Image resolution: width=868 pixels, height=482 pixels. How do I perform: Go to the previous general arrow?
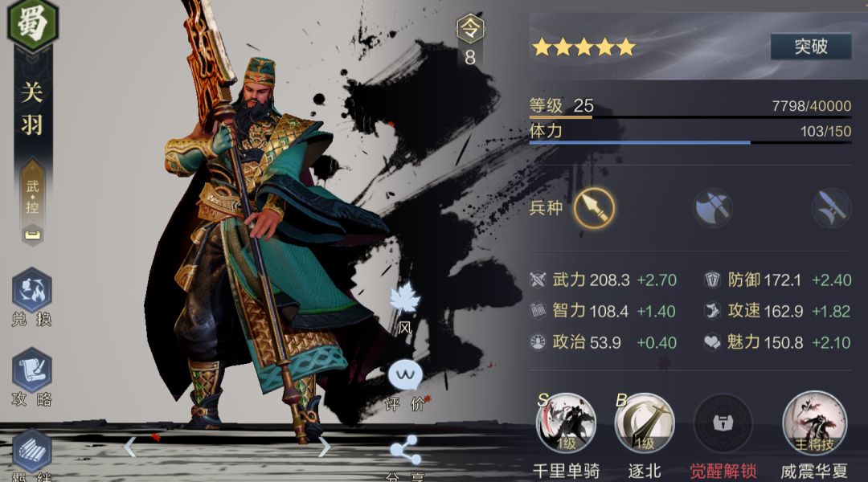pyautogui.click(x=130, y=447)
